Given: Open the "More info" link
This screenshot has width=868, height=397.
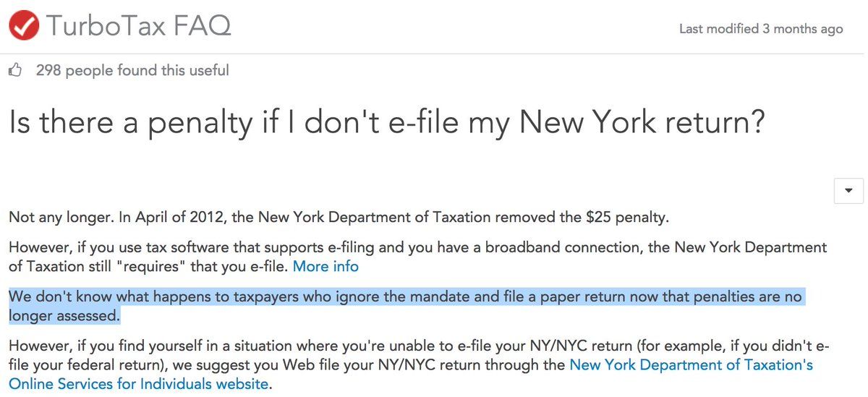Looking at the screenshot, I should (x=325, y=266).
